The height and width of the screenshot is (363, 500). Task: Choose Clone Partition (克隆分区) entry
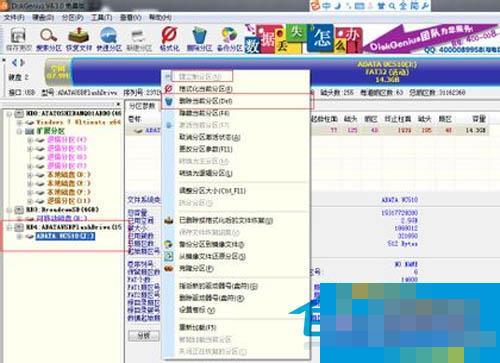pos(196,268)
